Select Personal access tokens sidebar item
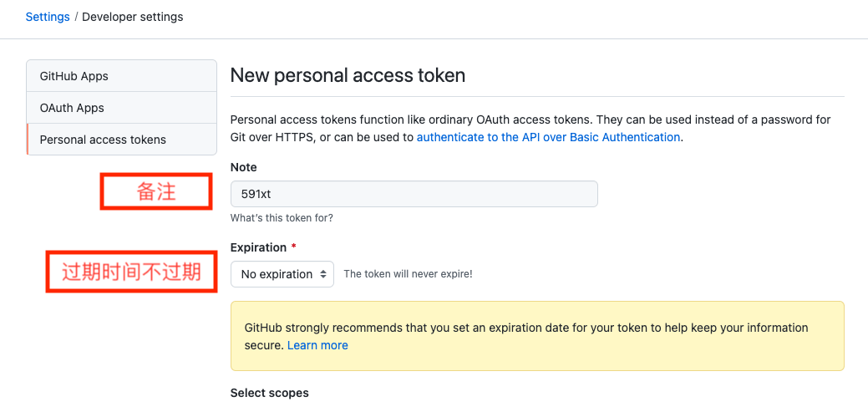868x407 pixels. click(x=103, y=140)
